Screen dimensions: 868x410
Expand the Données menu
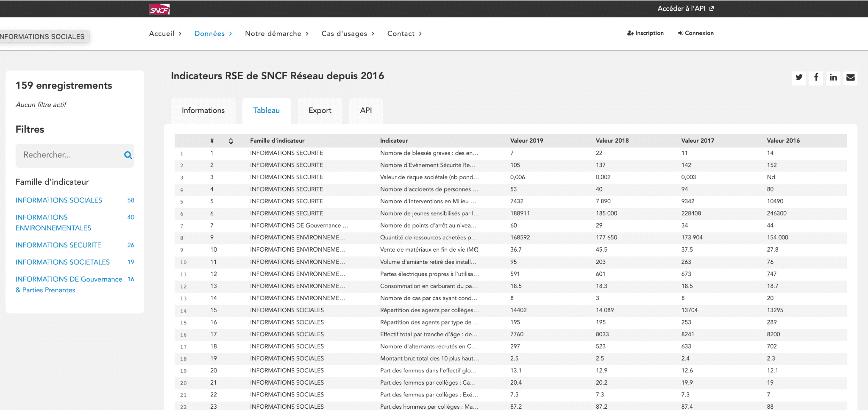(213, 33)
